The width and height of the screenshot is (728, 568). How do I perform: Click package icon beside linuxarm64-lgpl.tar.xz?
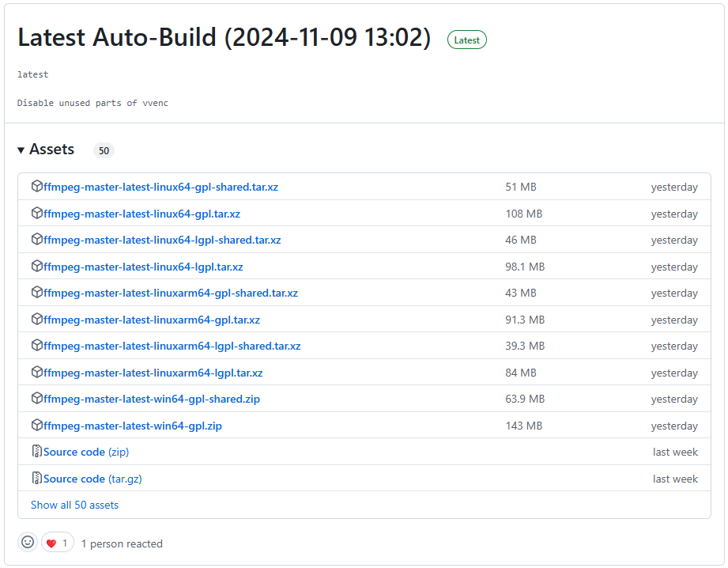point(36,372)
